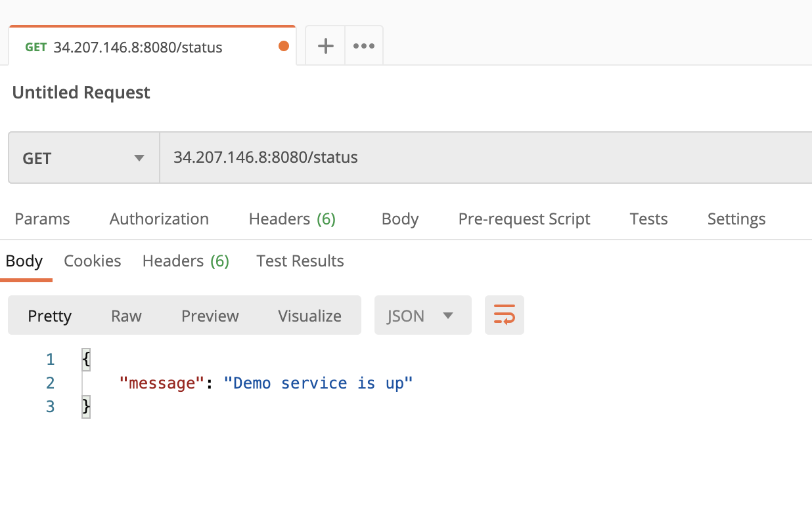Image resolution: width=812 pixels, height=508 pixels.
Task: Open the GET method dropdown
Action: click(84, 158)
